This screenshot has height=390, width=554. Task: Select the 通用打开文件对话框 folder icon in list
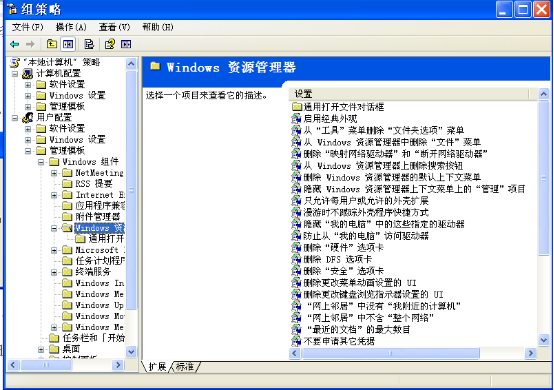coord(297,107)
